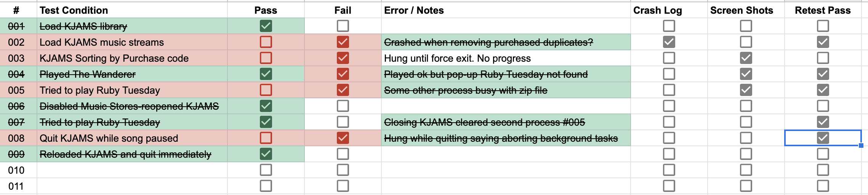The width and height of the screenshot is (868, 195).
Task: Check the Fail checkbox for row 001
Action: pyautogui.click(x=343, y=26)
